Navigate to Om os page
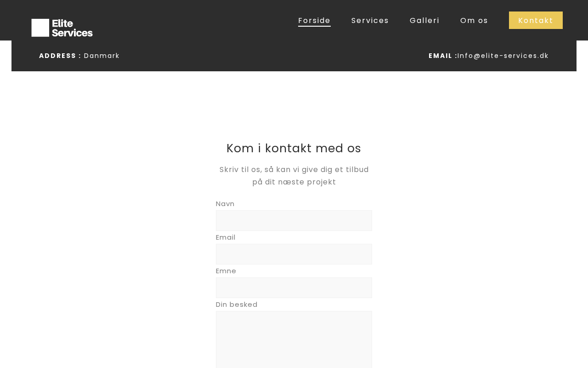 click(x=474, y=20)
